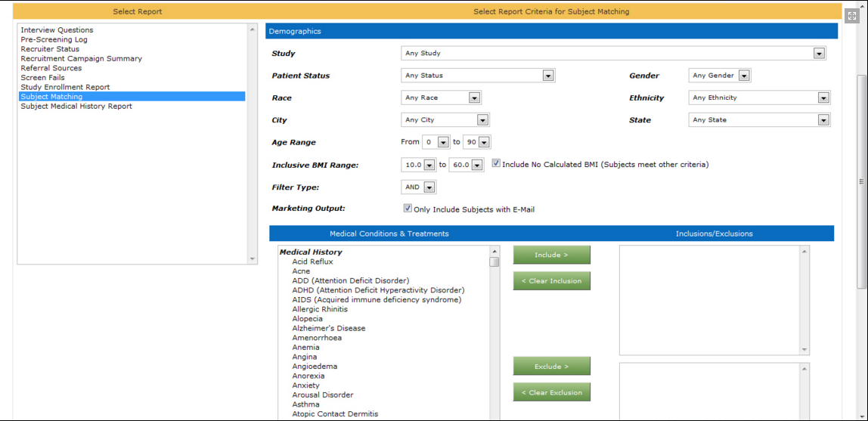This screenshot has width=868, height=421.
Task: Select Subject Matching report
Action: click(132, 96)
